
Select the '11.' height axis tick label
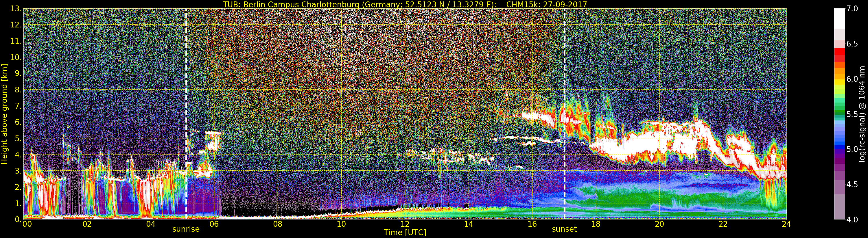coord(16,41)
